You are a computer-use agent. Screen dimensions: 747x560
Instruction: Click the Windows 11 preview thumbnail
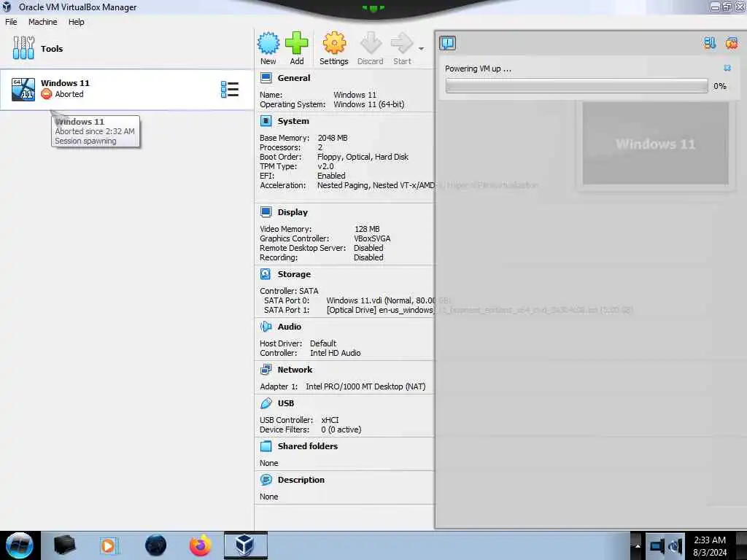[x=655, y=144]
